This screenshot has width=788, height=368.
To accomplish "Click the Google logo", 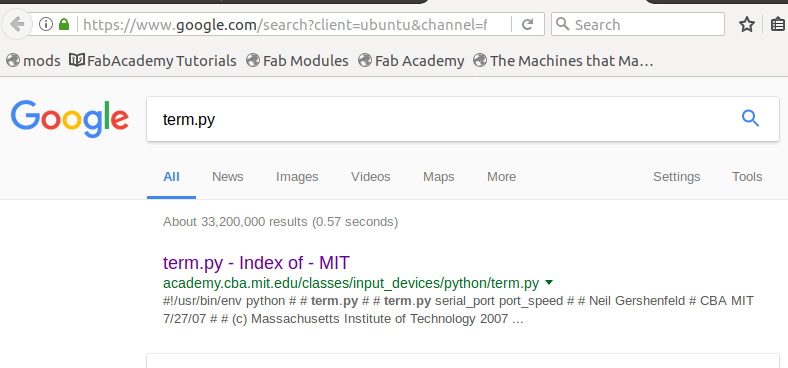I will (70, 119).
